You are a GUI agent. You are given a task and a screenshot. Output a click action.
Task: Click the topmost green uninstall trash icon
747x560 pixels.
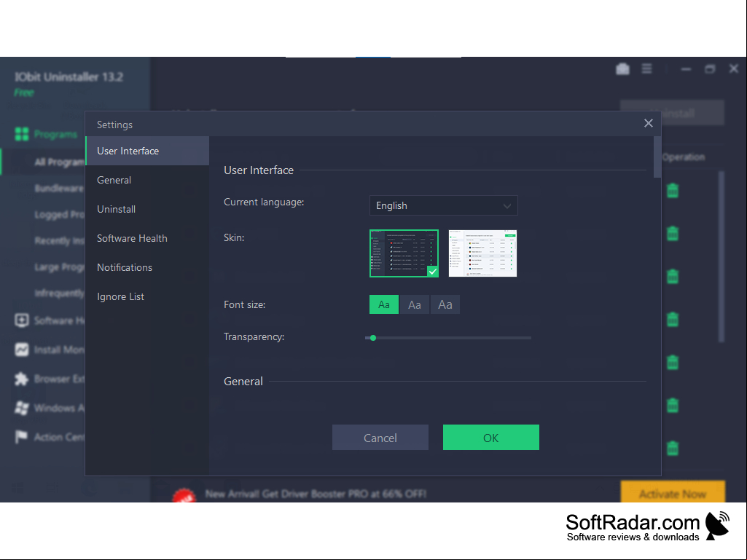673,191
